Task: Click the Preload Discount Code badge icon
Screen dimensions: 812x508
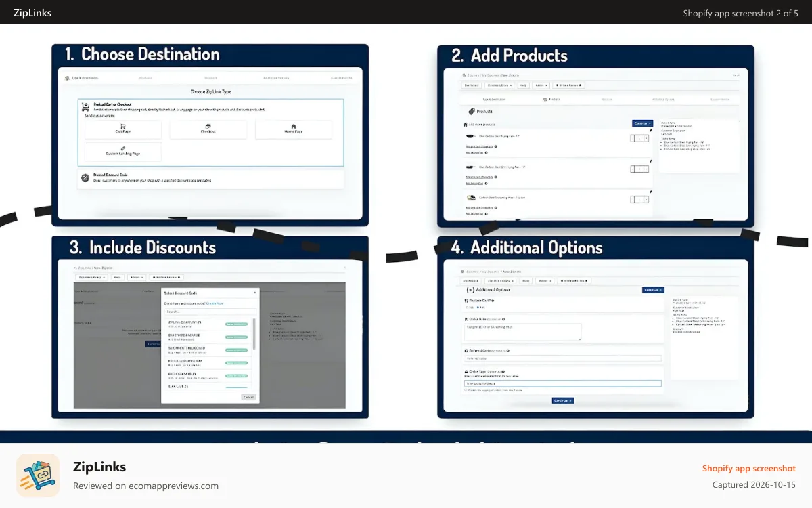Action: (x=85, y=177)
